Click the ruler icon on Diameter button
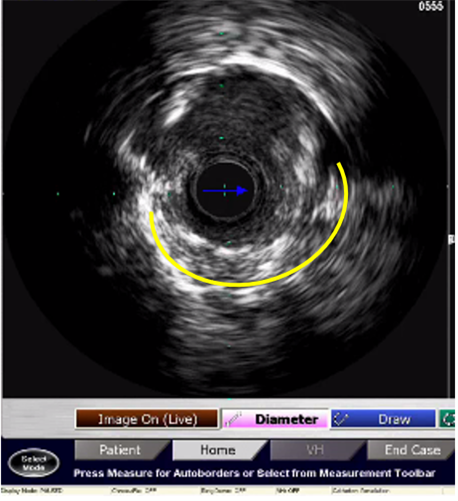458x501 pixels. pyautogui.click(x=233, y=419)
